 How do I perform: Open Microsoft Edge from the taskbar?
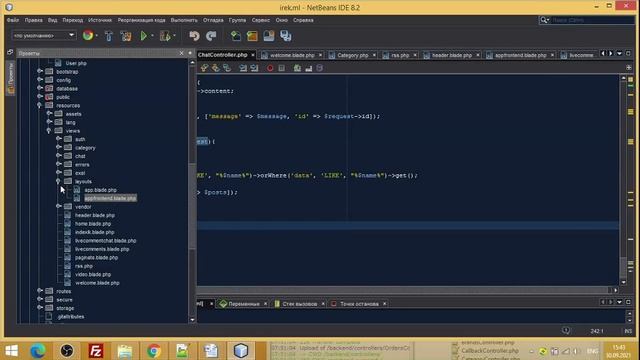pos(38,351)
